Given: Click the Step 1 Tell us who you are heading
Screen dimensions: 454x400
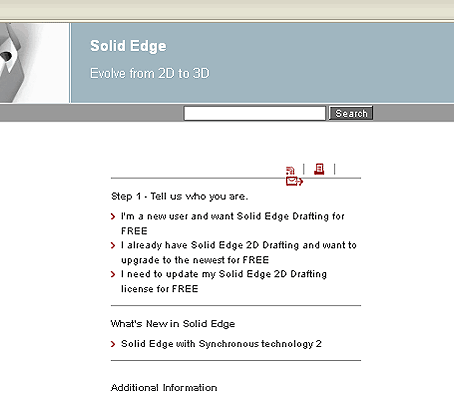Looking at the screenshot, I should click(x=180, y=196).
